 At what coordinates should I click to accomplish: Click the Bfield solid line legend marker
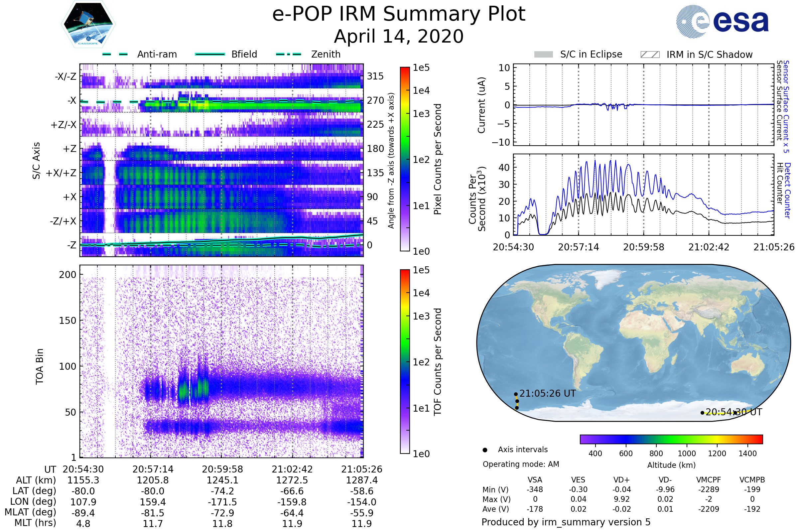(210, 54)
